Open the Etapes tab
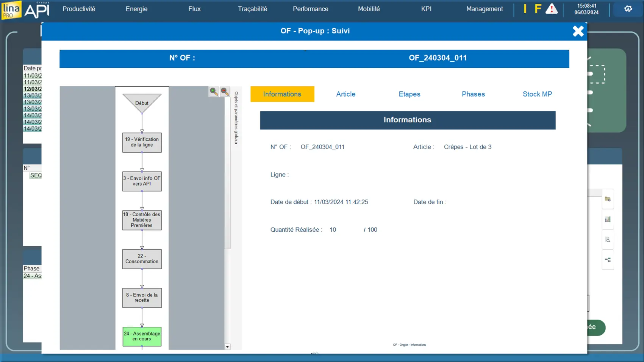Viewport: 644px width, 362px height. pos(409,94)
